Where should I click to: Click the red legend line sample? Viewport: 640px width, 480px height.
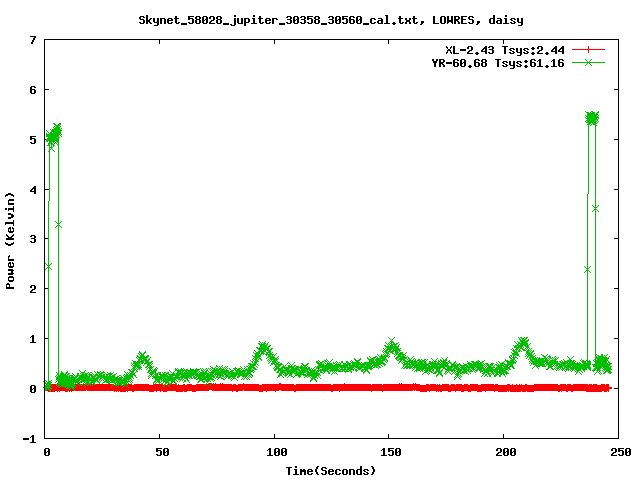[588, 50]
